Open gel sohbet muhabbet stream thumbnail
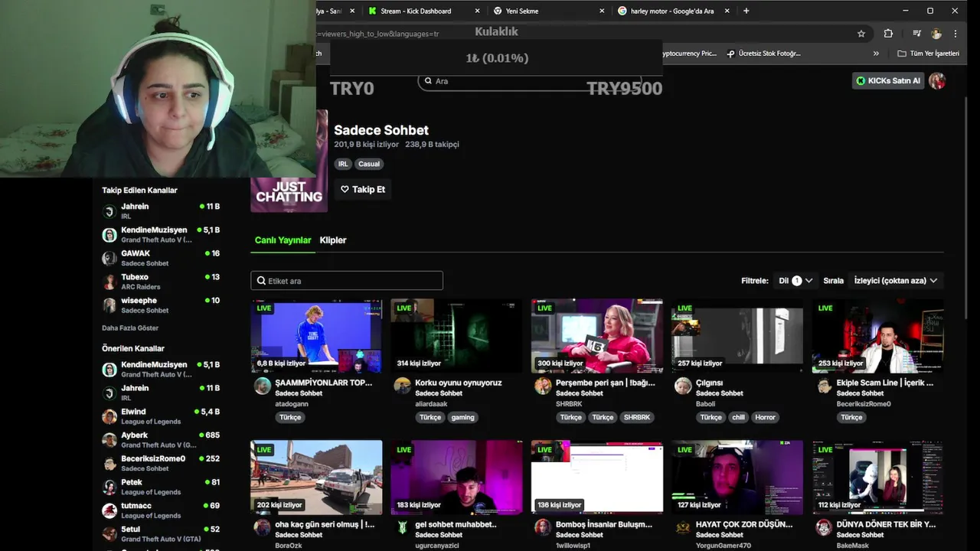The image size is (980, 551). tap(456, 478)
